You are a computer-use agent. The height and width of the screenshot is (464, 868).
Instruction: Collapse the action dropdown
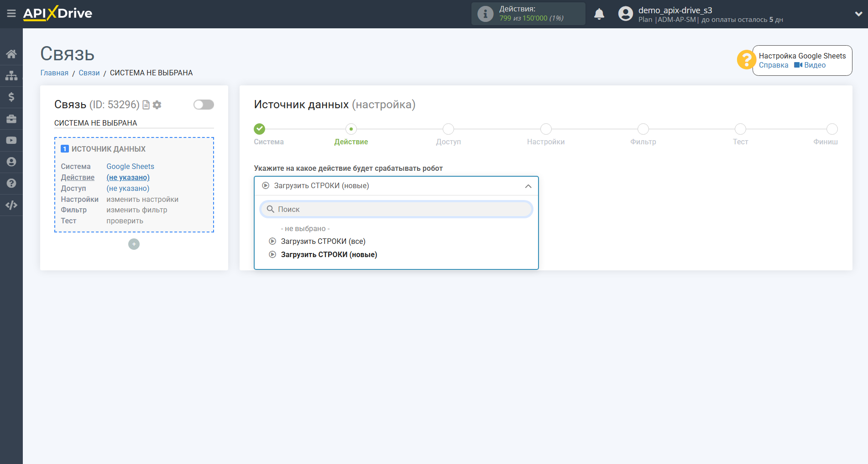pos(528,186)
